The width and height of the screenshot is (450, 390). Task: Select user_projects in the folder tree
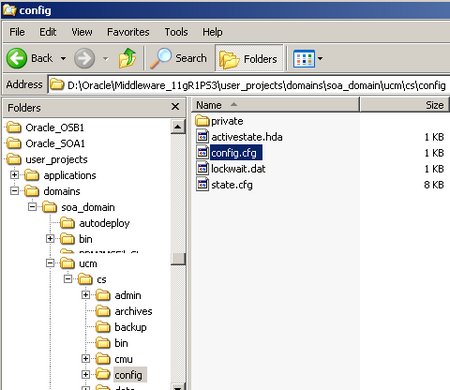56,160
